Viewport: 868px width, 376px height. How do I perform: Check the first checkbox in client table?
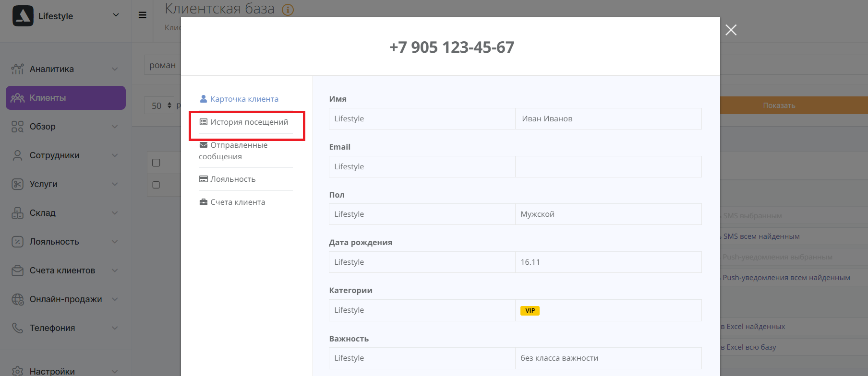coord(156,163)
